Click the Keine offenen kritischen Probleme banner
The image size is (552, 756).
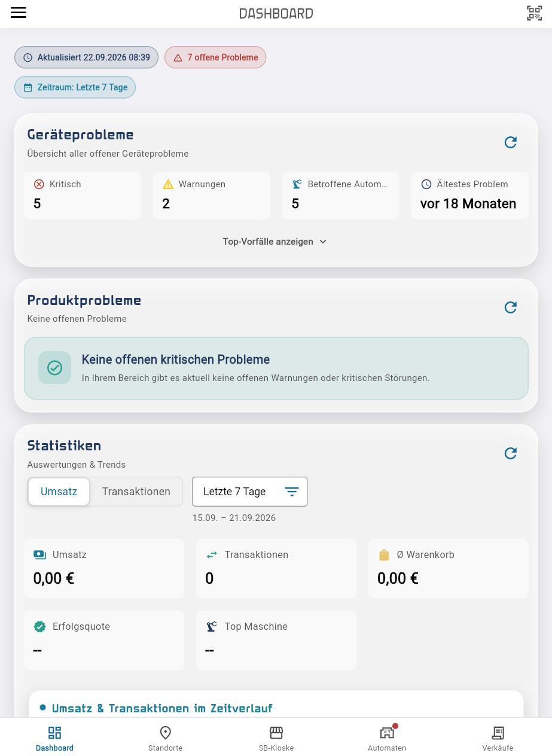(276, 368)
